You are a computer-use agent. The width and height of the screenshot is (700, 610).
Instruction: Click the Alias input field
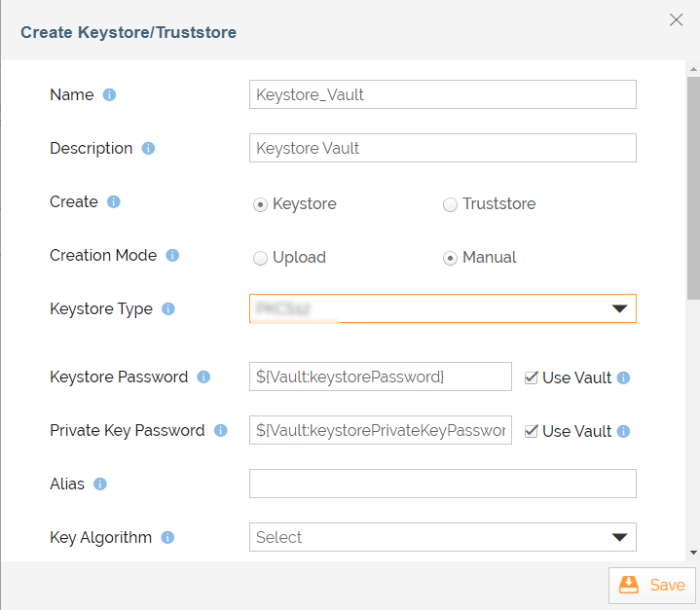(443, 484)
